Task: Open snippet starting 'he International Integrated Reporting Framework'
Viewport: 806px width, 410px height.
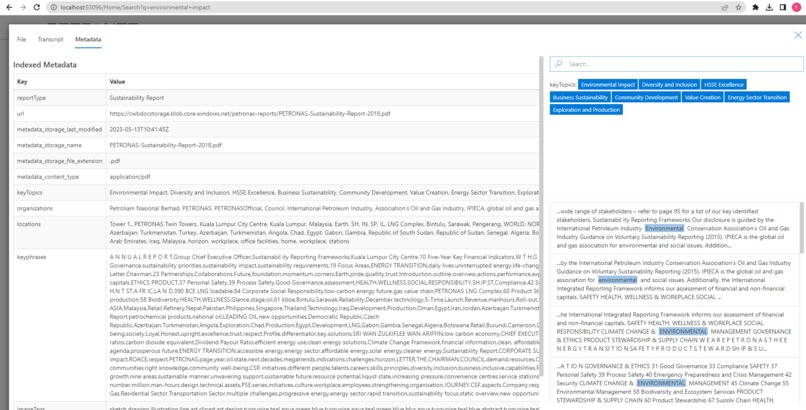Action: coord(674,331)
